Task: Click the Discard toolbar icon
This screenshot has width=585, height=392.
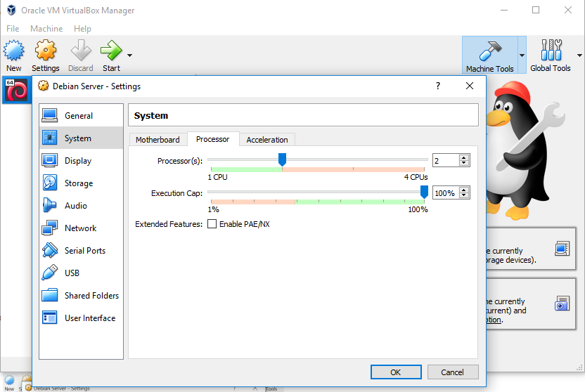Action: coord(81,55)
